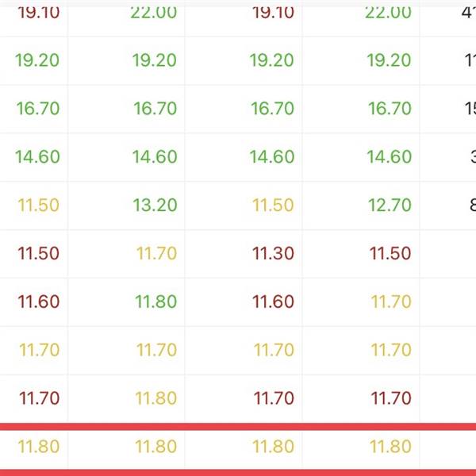Screen dimensions: 476x476
Task: Select the black 8 ending the 12.70 row
Action: click(473, 205)
